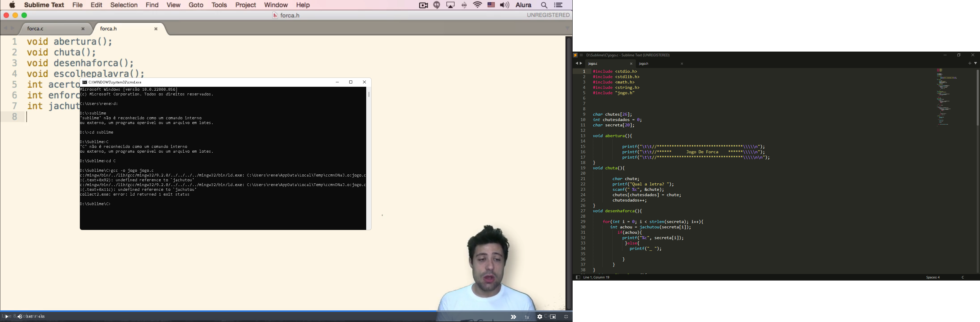980x322 pixels.
Task: Click the screen sharing icon in menu bar
Action: tap(451, 5)
